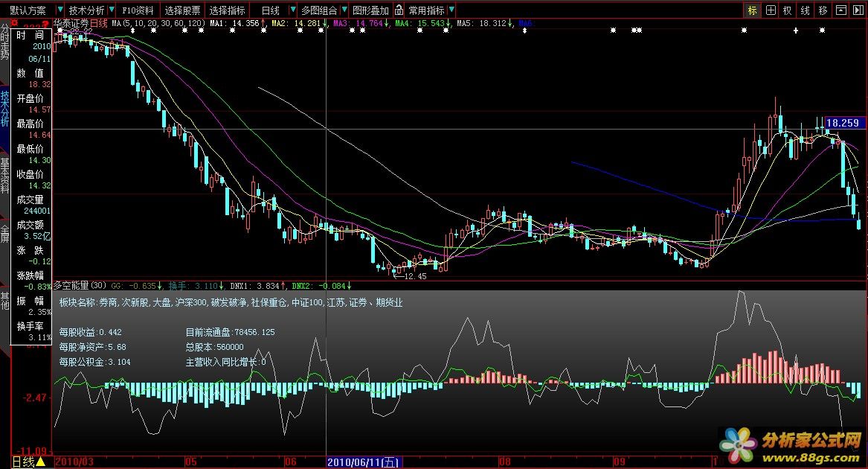
Task: Switch to the 其他 side tab
Action: click(x=5, y=301)
